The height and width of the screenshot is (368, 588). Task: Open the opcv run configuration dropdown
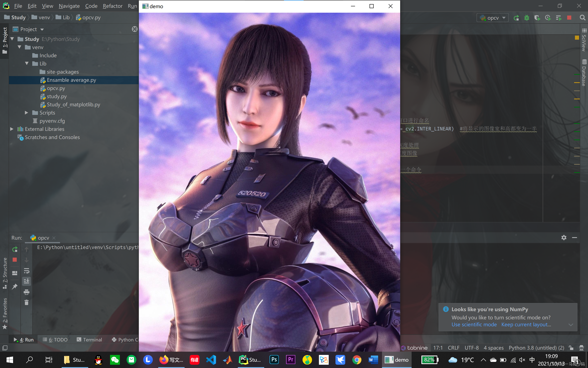coord(492,18)
